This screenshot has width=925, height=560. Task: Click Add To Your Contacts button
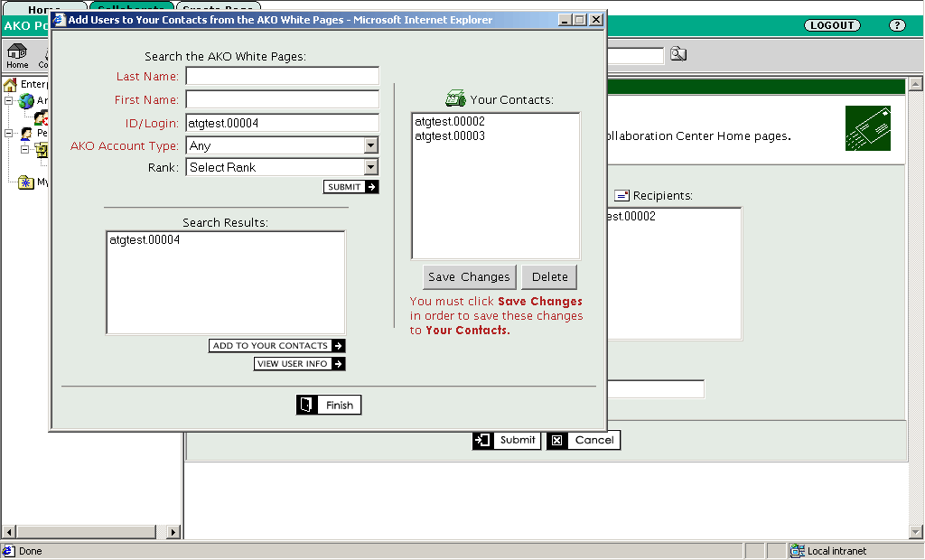pos(276,346)
